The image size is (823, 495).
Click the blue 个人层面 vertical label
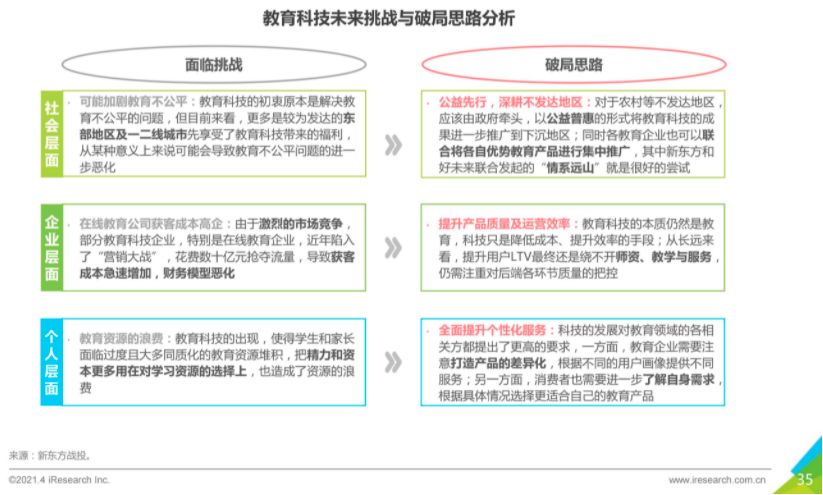pos(51,362)
